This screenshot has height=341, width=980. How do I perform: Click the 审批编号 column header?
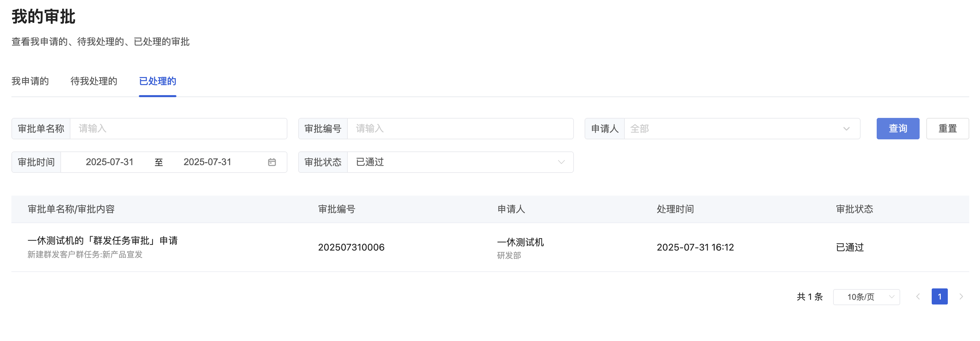337,209
